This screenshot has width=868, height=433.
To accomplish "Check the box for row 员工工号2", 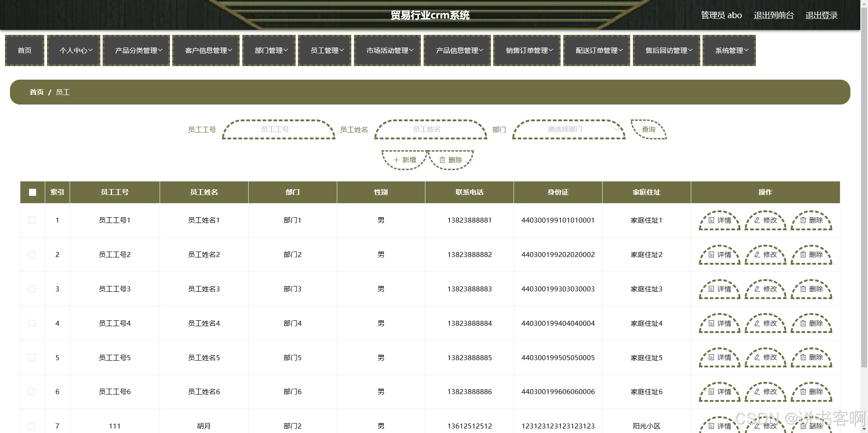I will [32, 255].
